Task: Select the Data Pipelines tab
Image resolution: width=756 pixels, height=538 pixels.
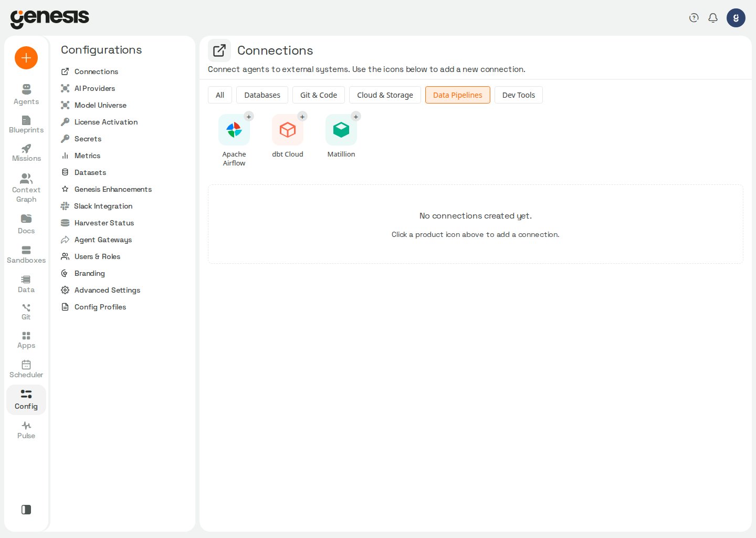Action: [458, 95]
